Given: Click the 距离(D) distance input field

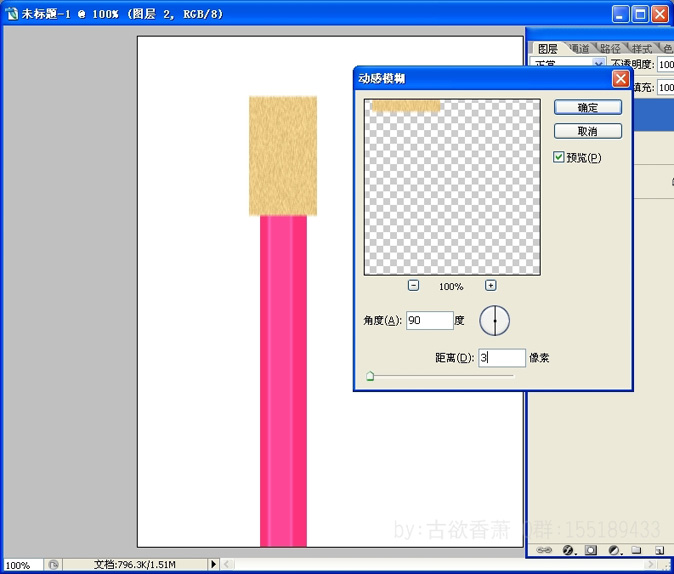Looking at the screenshot, I should click(x=502, y=358).
